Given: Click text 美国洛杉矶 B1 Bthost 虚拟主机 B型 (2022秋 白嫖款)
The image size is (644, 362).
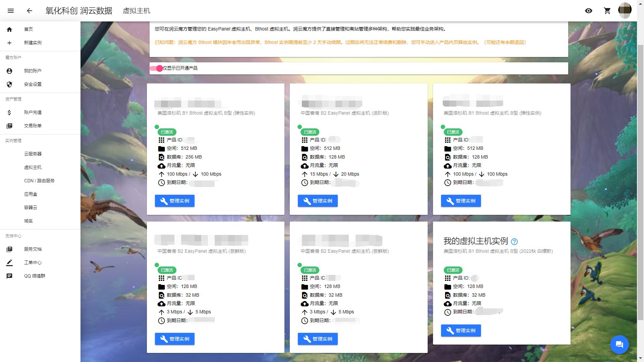Looking at the screenshot, I should click(x=498, y=251).
